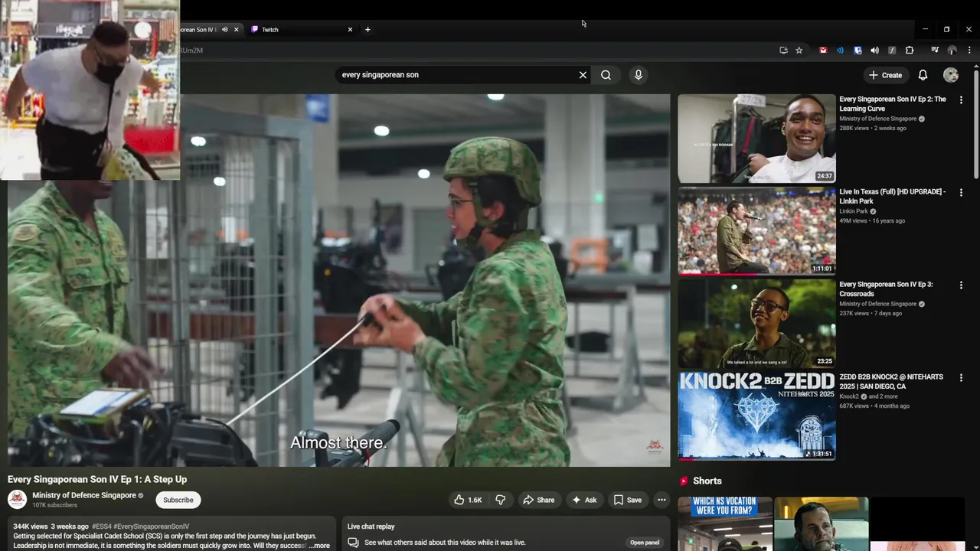Open YouTube account avatar menu
This screenshot has width=980, height=551.
[951, 75]
